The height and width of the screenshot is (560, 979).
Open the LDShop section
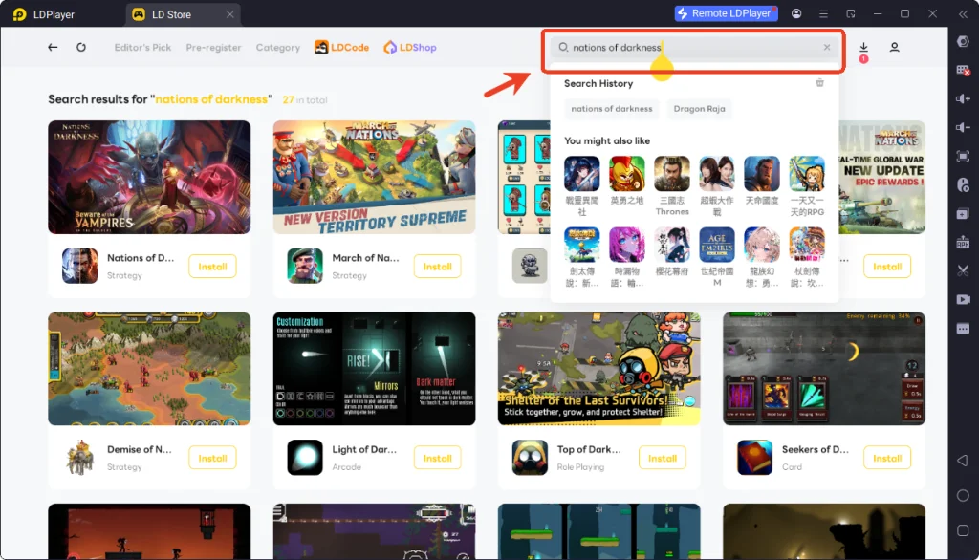(410, 48)
